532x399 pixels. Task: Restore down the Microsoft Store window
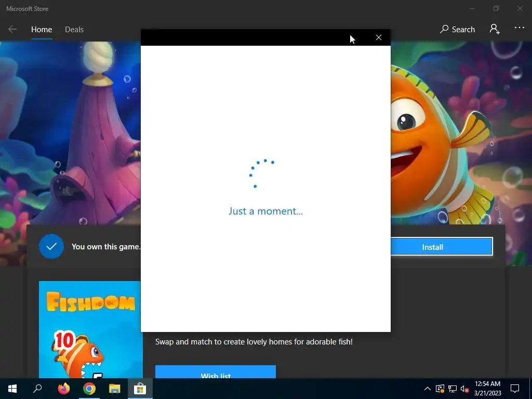click(496, 8)
